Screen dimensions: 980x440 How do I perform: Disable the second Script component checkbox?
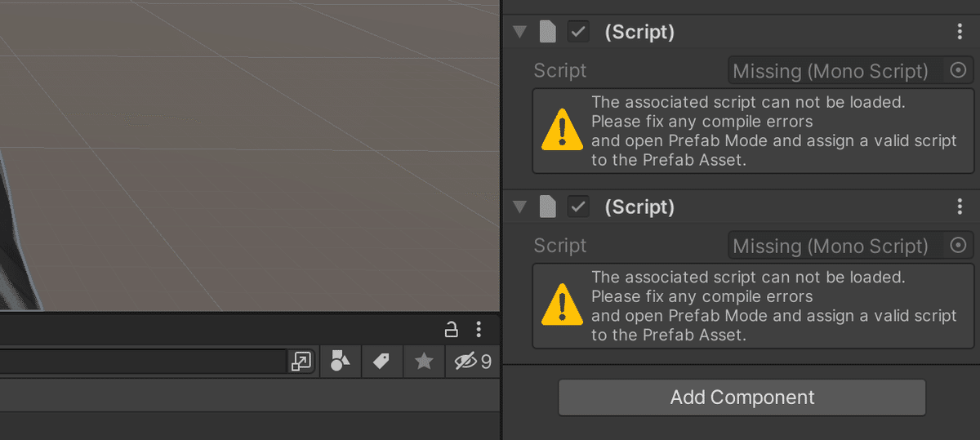[578, 207]
